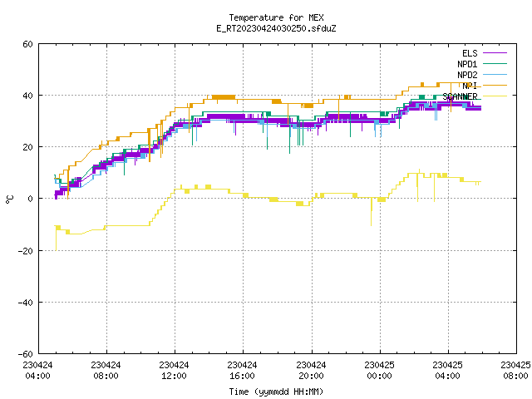Click the x-axis tick label 230424 08:00

(x=106, y=370)
